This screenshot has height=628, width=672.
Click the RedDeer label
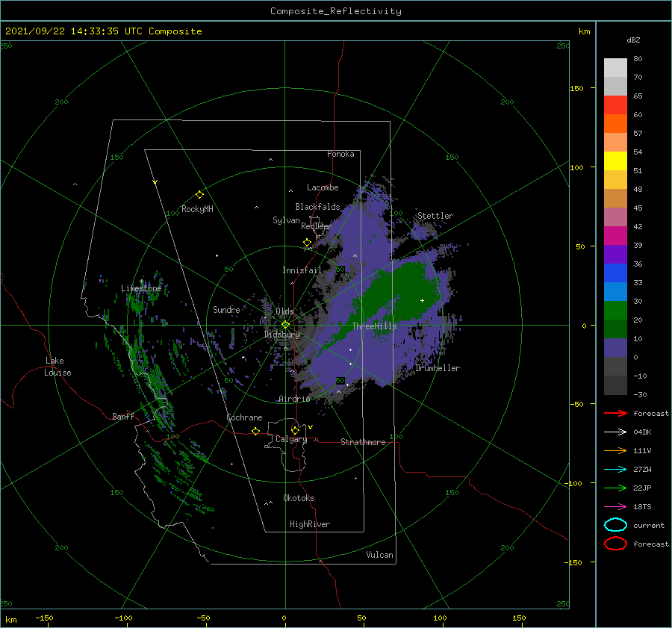click(x=317, y=226)
